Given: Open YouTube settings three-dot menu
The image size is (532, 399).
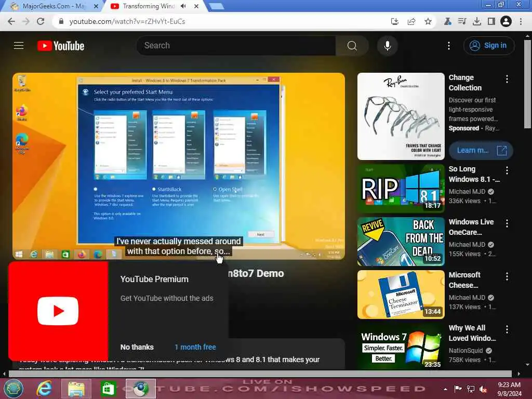Looking at the screenshot, I should tap(448, 46).
